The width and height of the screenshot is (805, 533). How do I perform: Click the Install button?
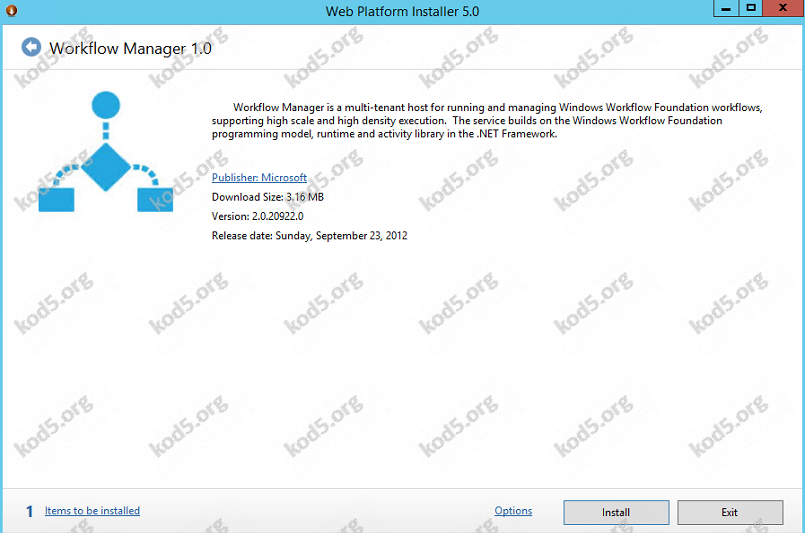pos(616,512)
